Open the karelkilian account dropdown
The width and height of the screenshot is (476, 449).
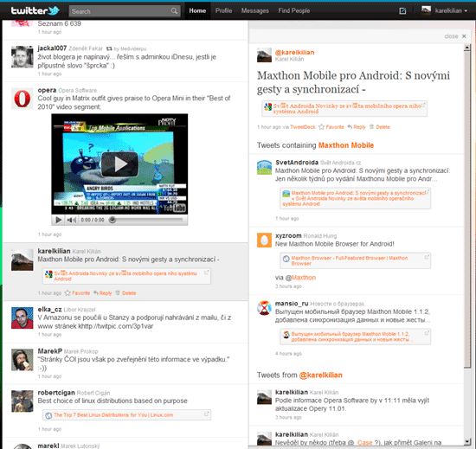coord(451,11)
